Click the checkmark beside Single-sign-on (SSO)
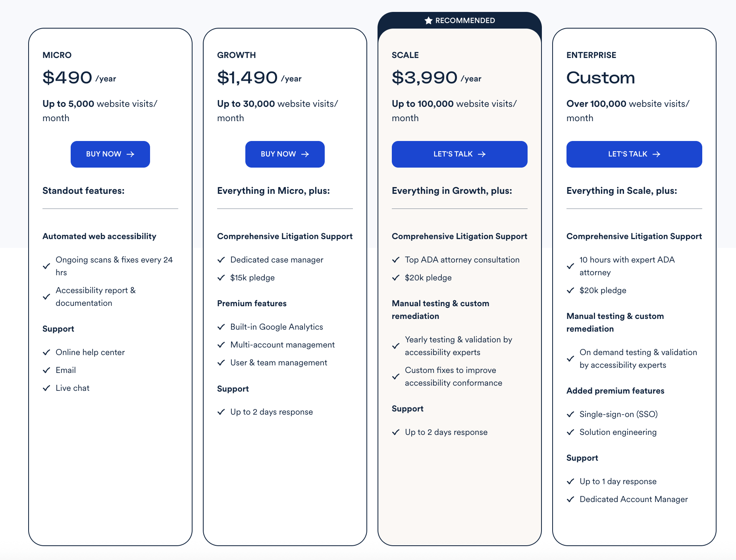 pos(570,414)
